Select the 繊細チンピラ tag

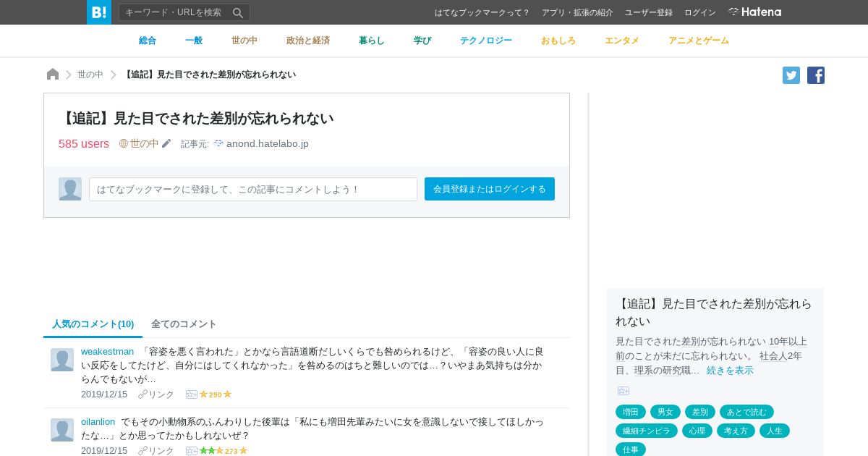point(647,431)
